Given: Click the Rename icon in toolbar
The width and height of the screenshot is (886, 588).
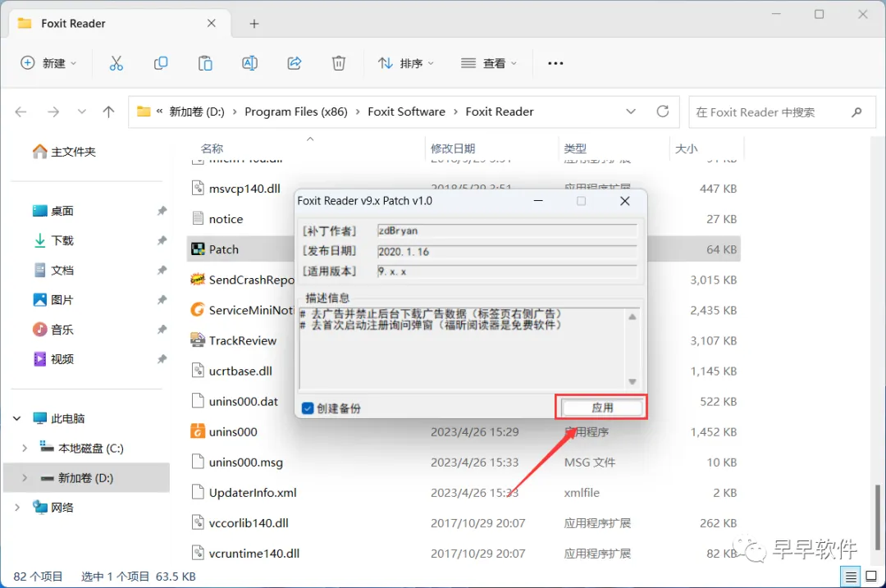Looking at the screenshot, I should pyautogui.click(x=249, y=63).
